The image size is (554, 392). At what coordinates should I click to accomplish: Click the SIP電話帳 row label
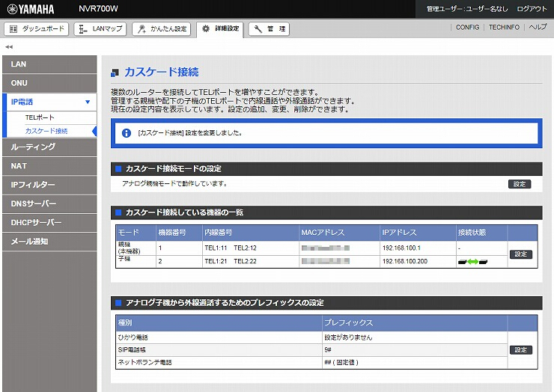tap(132, 350)
